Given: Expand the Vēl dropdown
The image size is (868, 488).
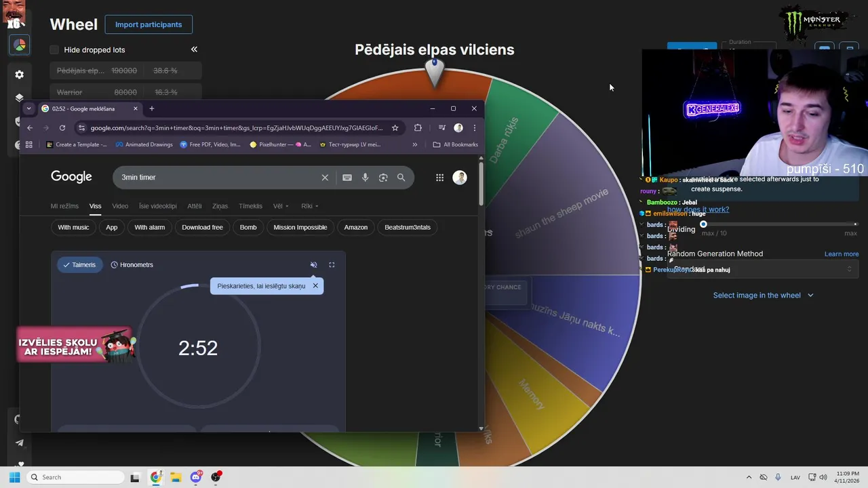Looking at the screenshot, I should [x=281, y=206].
